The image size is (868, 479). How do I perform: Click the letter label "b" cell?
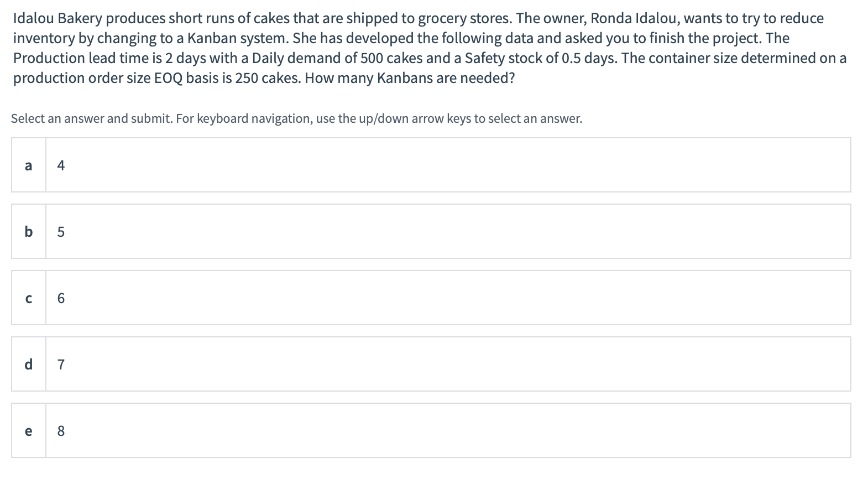click(29, 232)
